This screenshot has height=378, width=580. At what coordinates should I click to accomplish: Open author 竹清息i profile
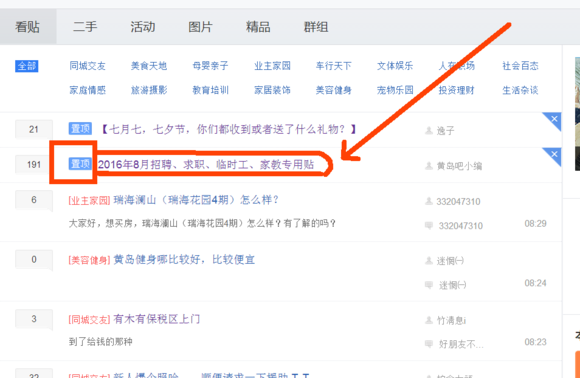(x=451, y=320)
